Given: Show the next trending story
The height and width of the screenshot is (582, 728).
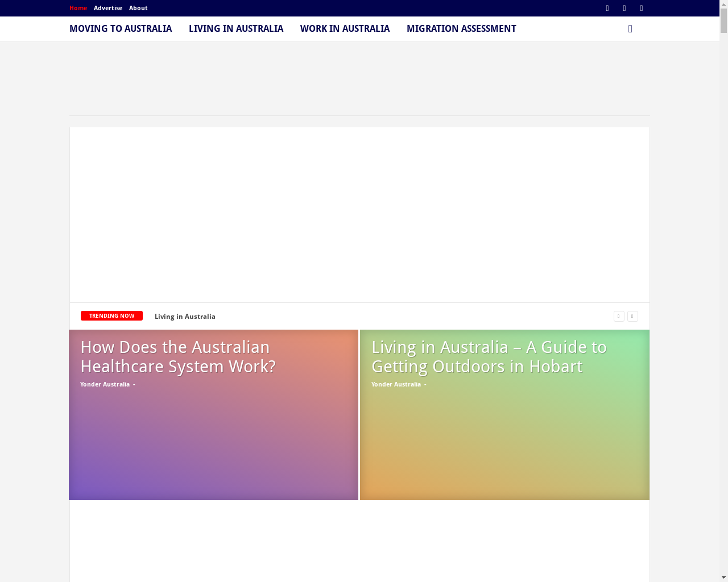Looking at the screenshot, I should point(632,316).
